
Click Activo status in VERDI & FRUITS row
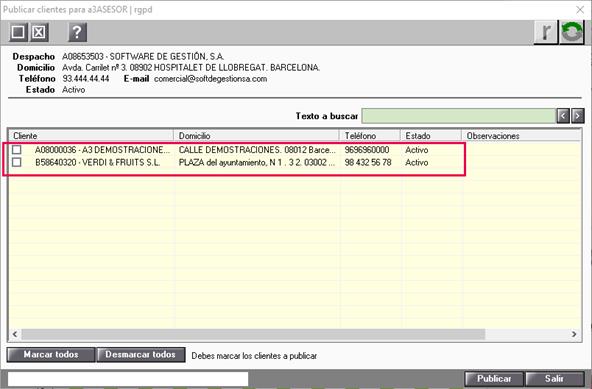(x=416, y=163)
